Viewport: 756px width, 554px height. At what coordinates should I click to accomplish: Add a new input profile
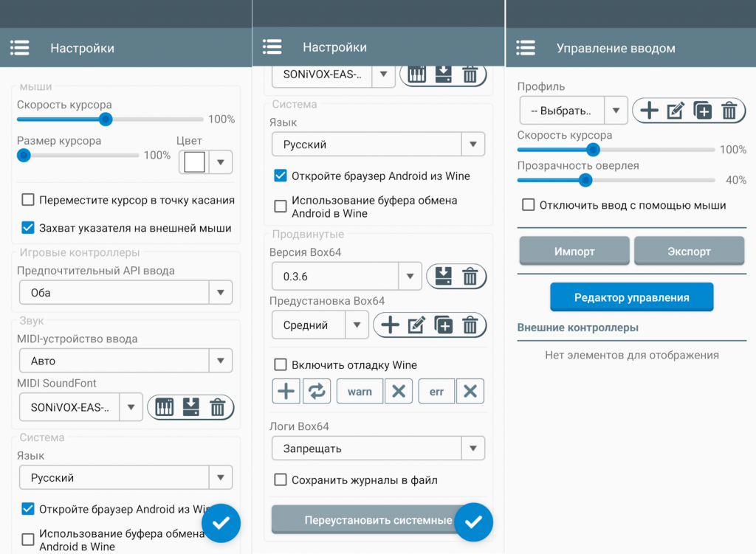648,111
